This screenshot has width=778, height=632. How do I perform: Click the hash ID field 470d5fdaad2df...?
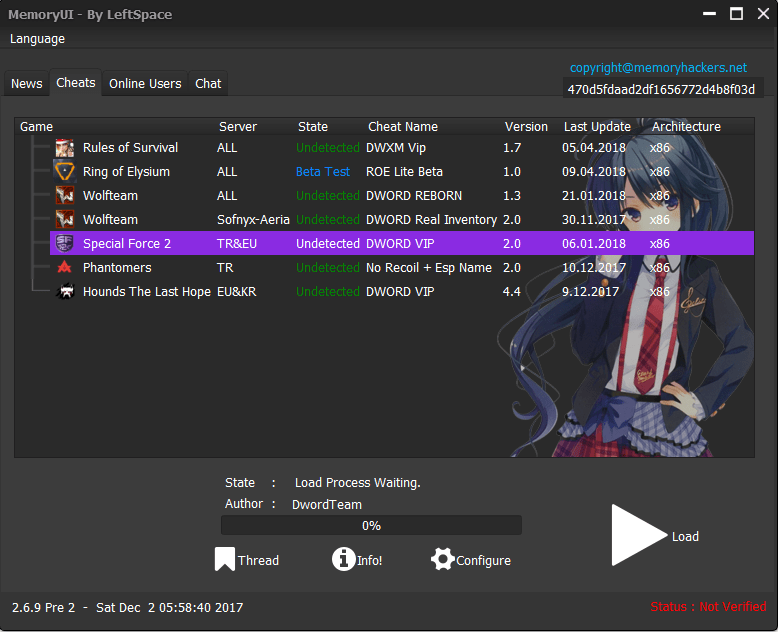point(662,89)
